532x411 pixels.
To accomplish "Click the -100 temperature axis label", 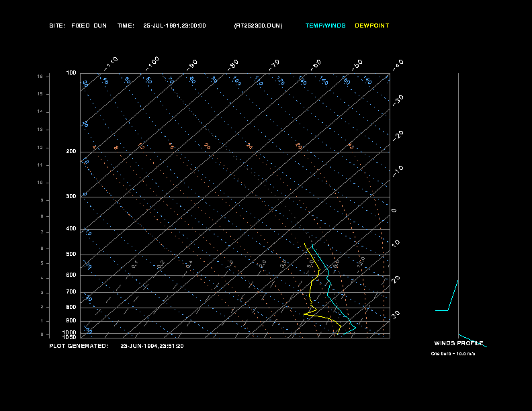I will point(152,64).
